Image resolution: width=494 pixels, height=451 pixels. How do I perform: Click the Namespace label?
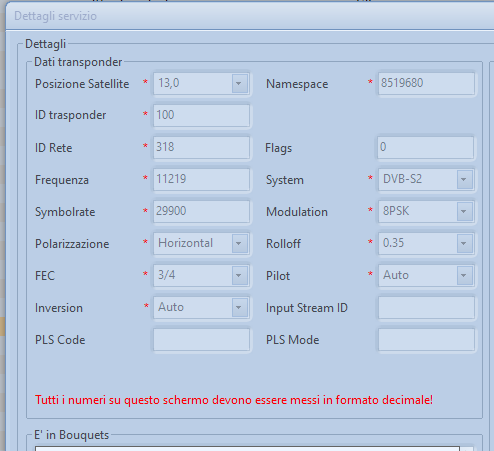[x=297, y=84]
